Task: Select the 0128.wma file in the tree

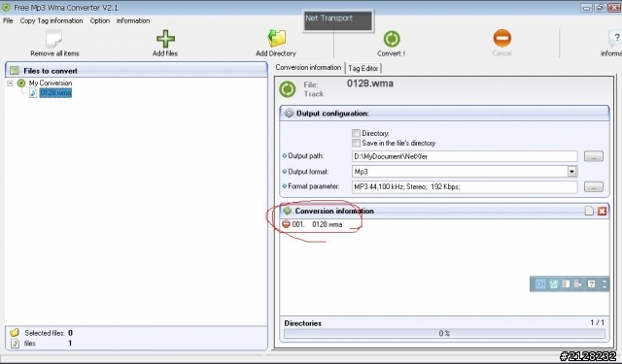Action: click(55, 92)
